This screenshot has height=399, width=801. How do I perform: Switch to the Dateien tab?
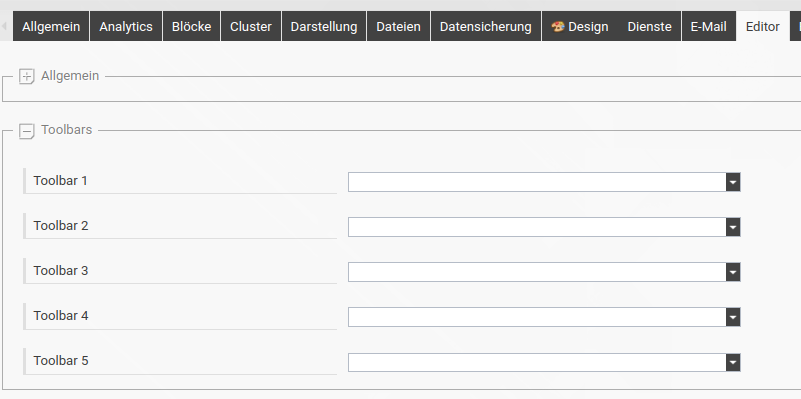coord(398,26)
